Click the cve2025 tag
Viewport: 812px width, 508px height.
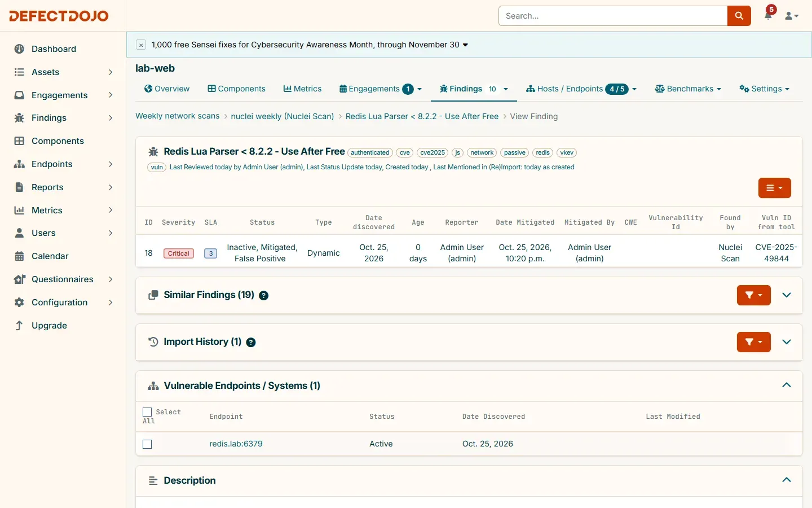pyautogui.click(x=433, y=153)
